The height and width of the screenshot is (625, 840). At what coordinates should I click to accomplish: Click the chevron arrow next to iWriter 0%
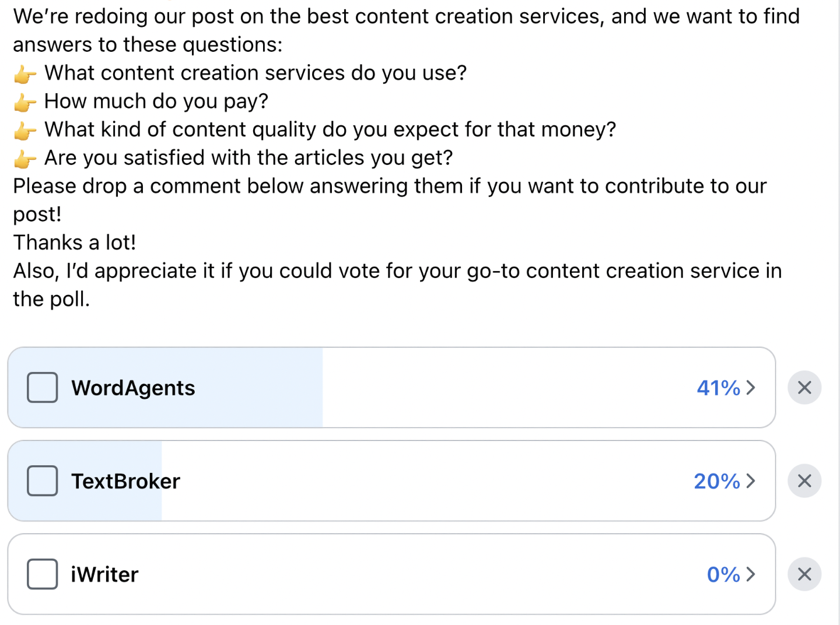click(751, 574)
